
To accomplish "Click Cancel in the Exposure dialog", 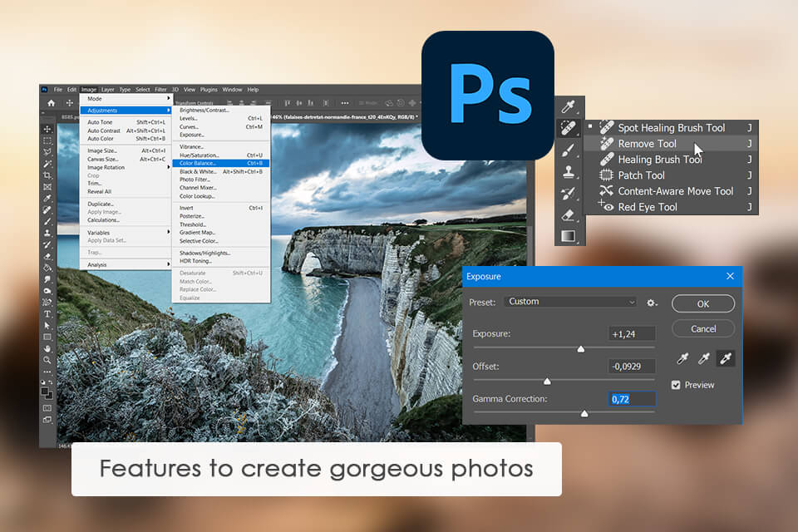I will tap(703, 329).
